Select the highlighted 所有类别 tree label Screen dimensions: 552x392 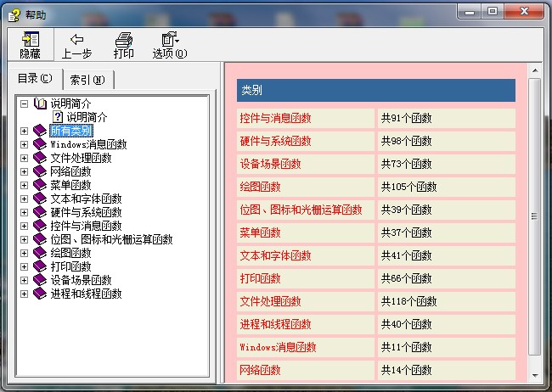click(x=71, y=131)
